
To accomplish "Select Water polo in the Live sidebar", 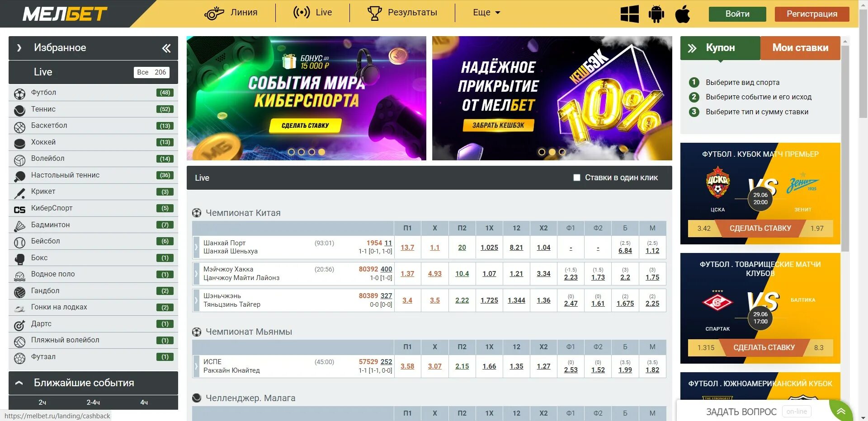I will click(93, 274).
